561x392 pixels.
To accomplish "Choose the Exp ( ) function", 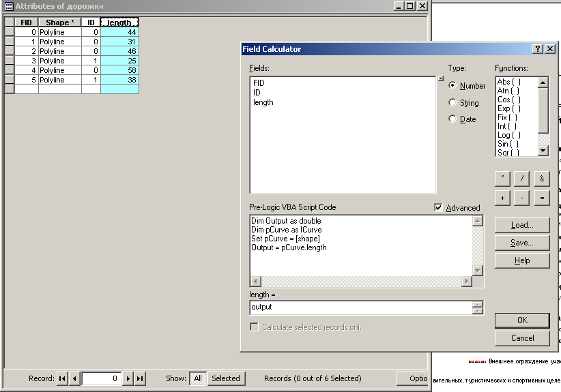I will point(508,108).
